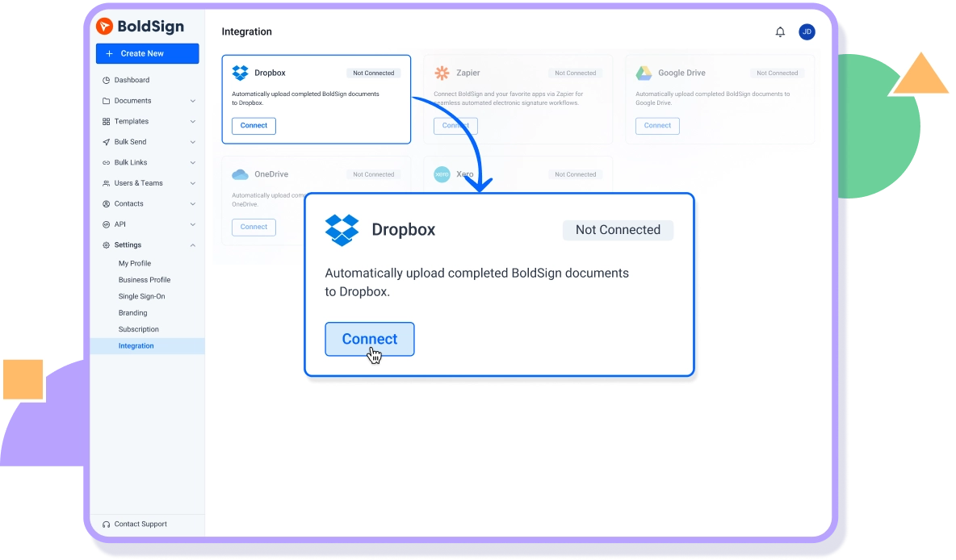Click the Bulk Send icon in sidebar
This screenshot has width=956, height=560.
(x=106, y=141)
